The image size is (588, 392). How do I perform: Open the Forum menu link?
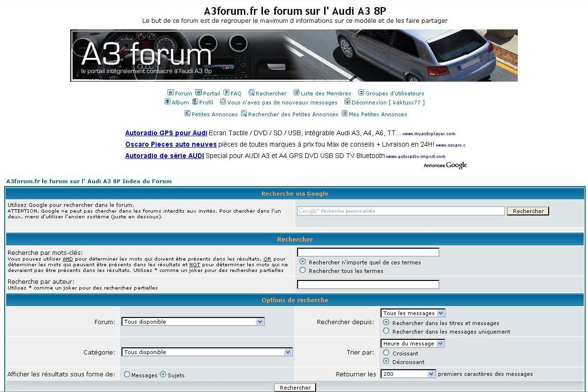tap(184, 93)
